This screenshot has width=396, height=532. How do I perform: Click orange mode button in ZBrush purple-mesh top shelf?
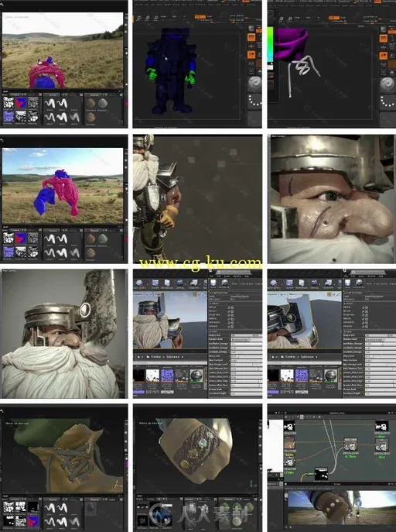tap(334, 17)
